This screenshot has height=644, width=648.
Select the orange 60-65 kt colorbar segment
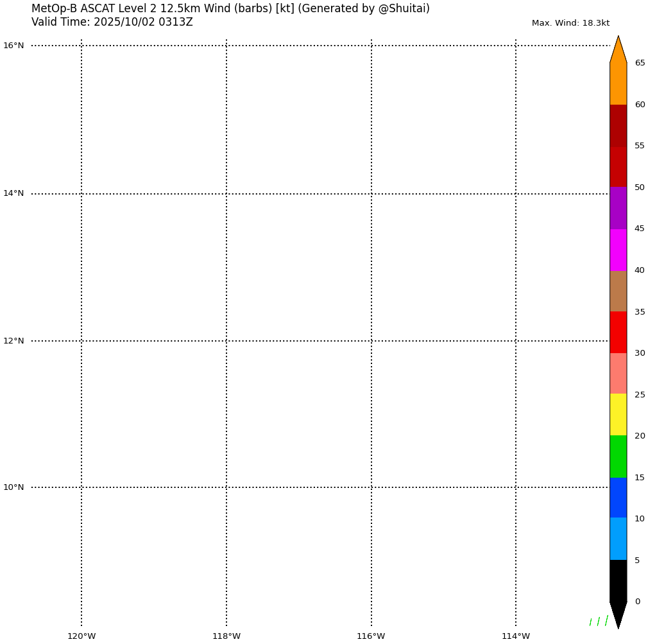click(x=618, y=83)
